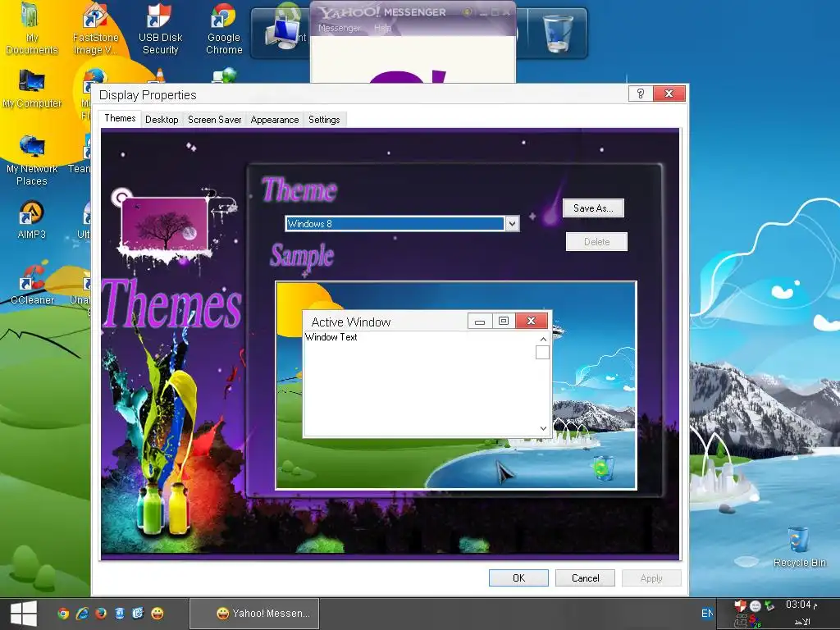
Task: Launch USB Disk Security from the desktop
Action: click(x=160, y=29)
